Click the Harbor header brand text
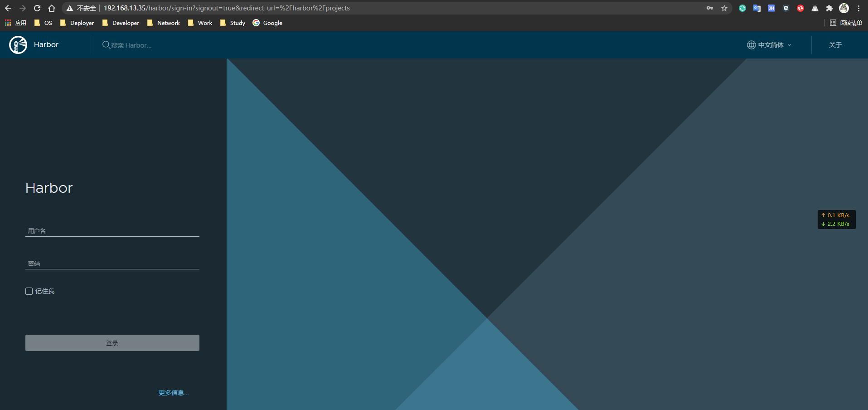Screen dimensions: 868x410 (46, 44)
